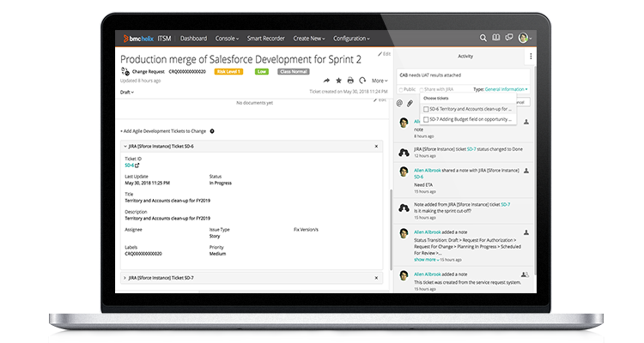Open the knowledge book icon in header
Image resolution: width=644 pixels, height=343 pixels.
pos(495,38)
